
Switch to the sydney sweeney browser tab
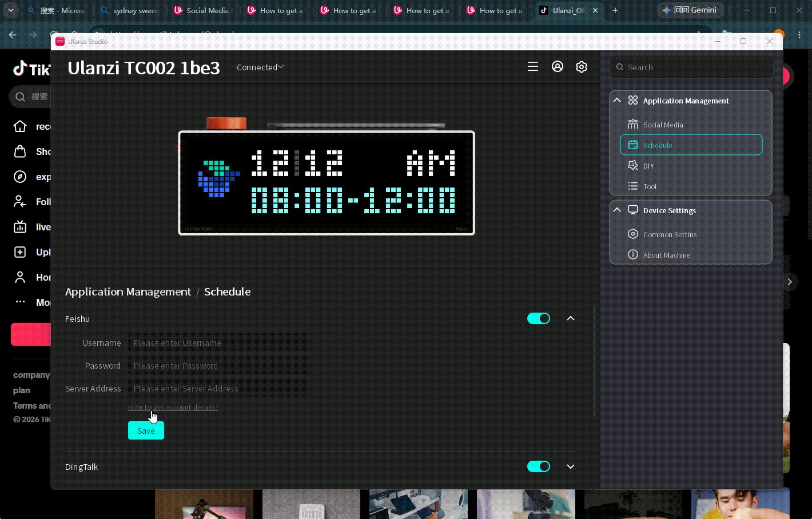pyautogui.click(x=130, y=10)
